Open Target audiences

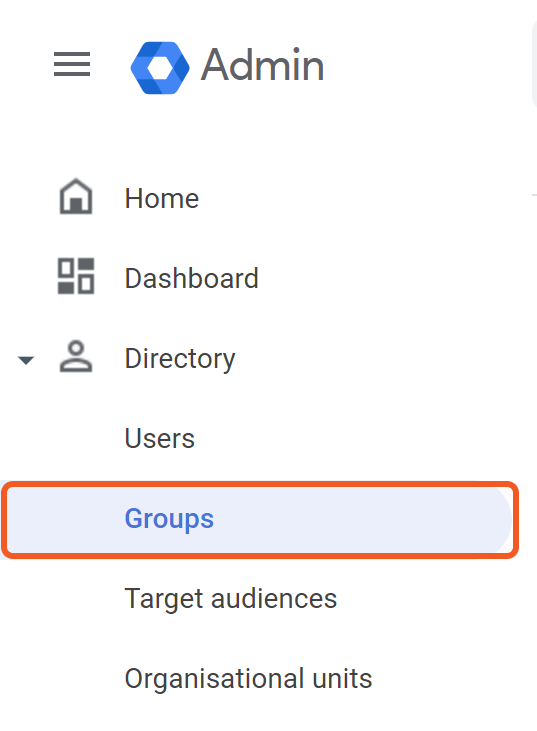pyautogui.click(x=231, y=599)
